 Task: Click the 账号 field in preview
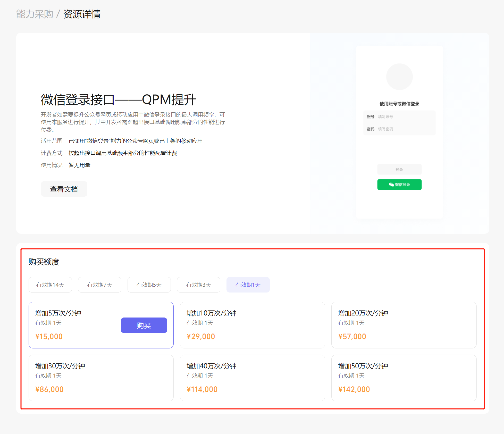point(399,117)
